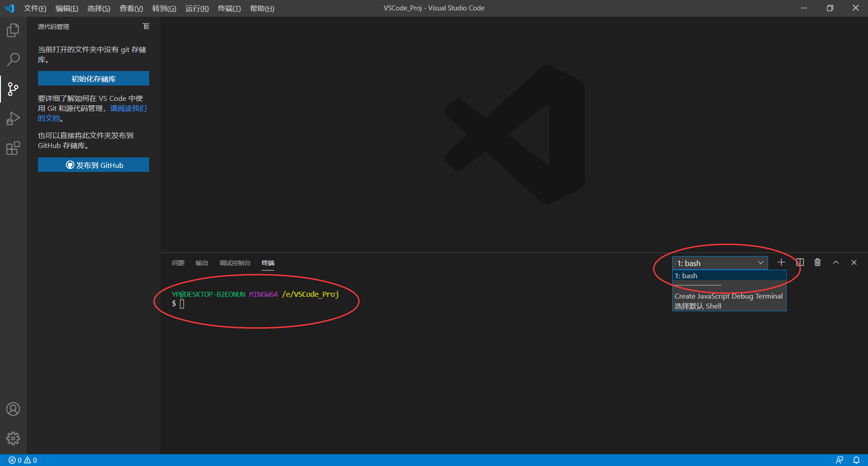
Task: Open the 帮助(H) menu
Action: 262,8
